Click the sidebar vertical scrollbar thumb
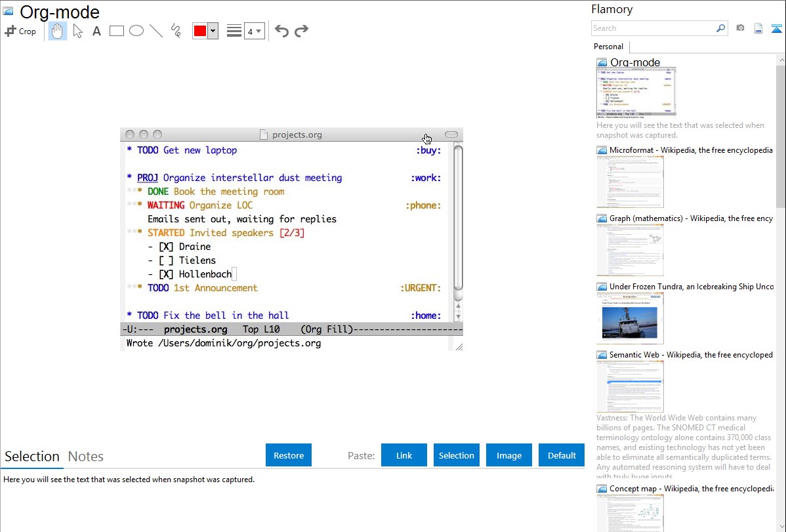The image size is (786, 532). [x=781, y=135]
